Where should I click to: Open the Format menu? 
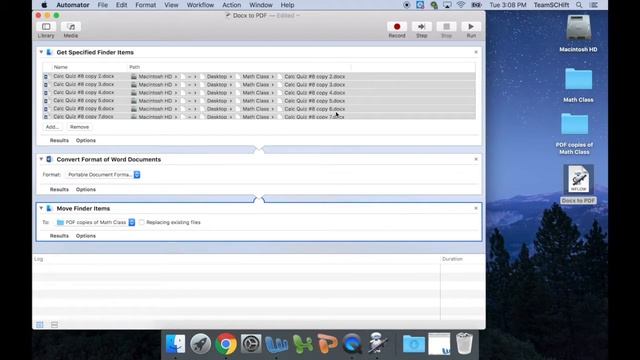(145, 5)
